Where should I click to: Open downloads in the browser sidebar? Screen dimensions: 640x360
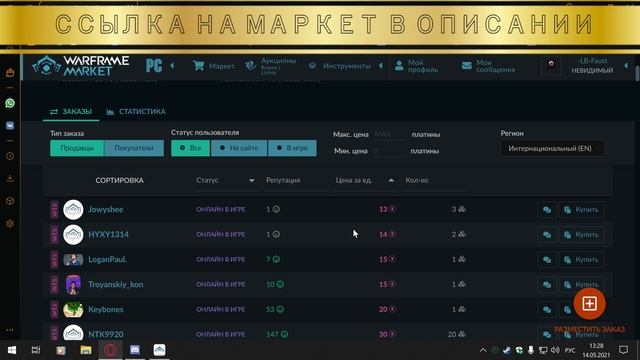tap(10, 178)
